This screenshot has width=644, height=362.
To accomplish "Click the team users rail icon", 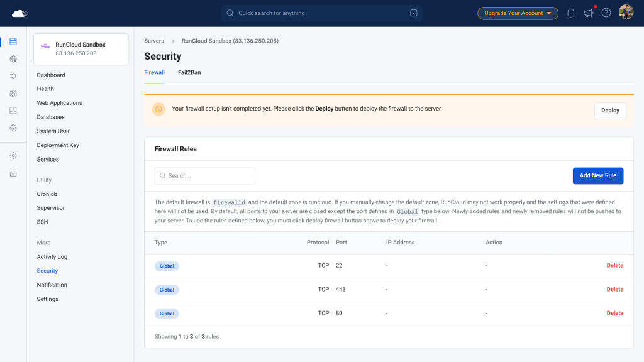I will [13, 94].
